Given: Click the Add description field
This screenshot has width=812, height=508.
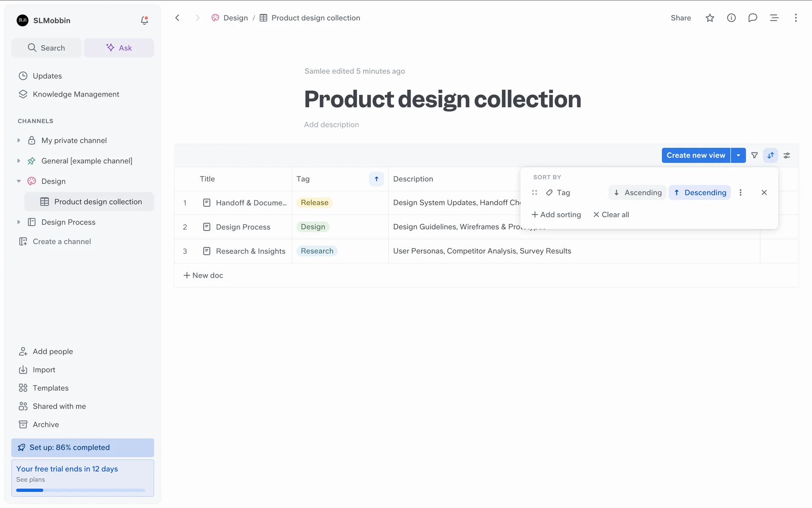Looking at the screenshot, I should click(x=331, y=124).
